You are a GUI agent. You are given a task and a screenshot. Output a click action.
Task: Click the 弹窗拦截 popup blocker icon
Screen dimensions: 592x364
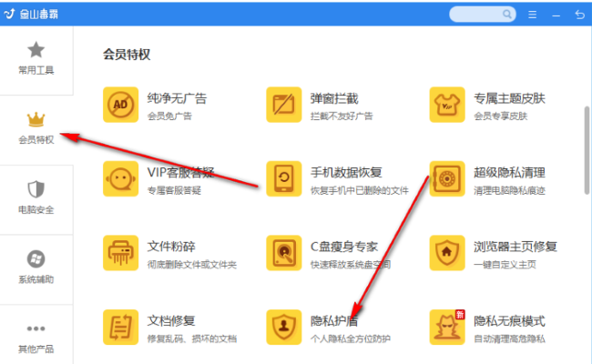pos(283,104)
